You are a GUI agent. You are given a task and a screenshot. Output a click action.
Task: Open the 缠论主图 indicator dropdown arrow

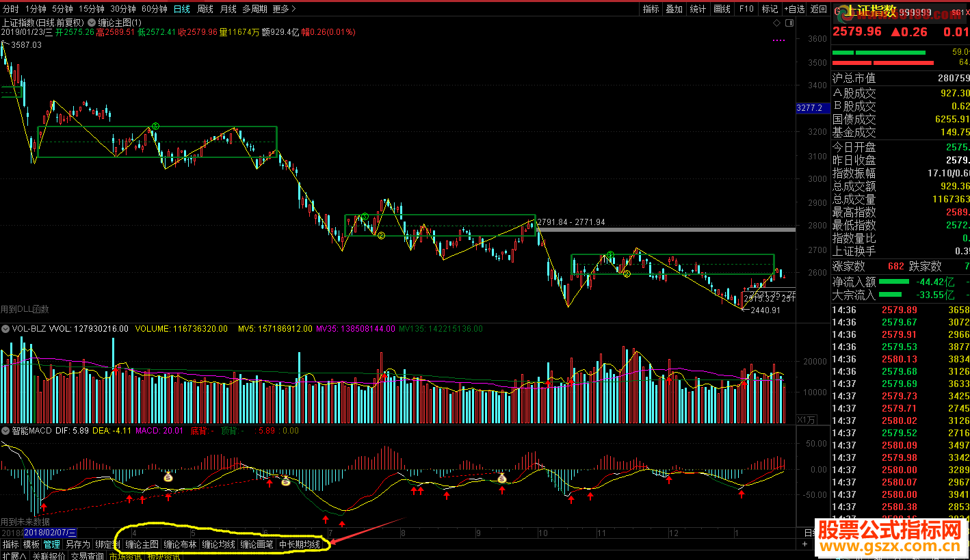click(x=92, y=23)
